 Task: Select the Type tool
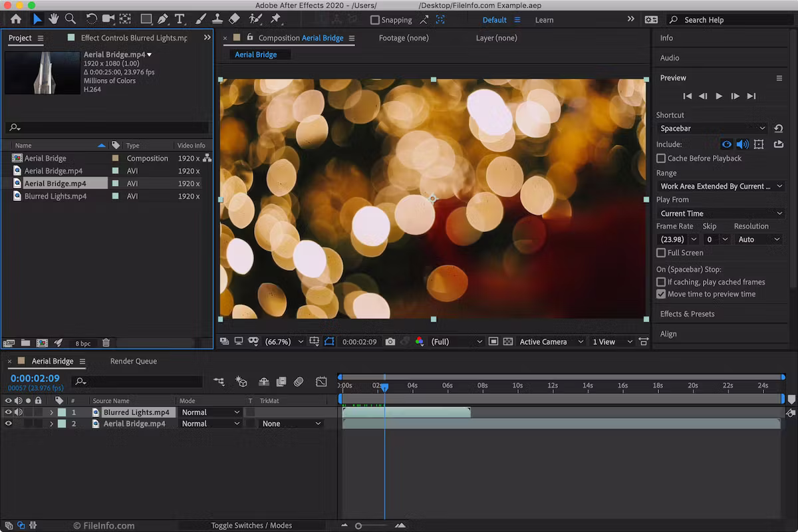[x=180, y=19]
